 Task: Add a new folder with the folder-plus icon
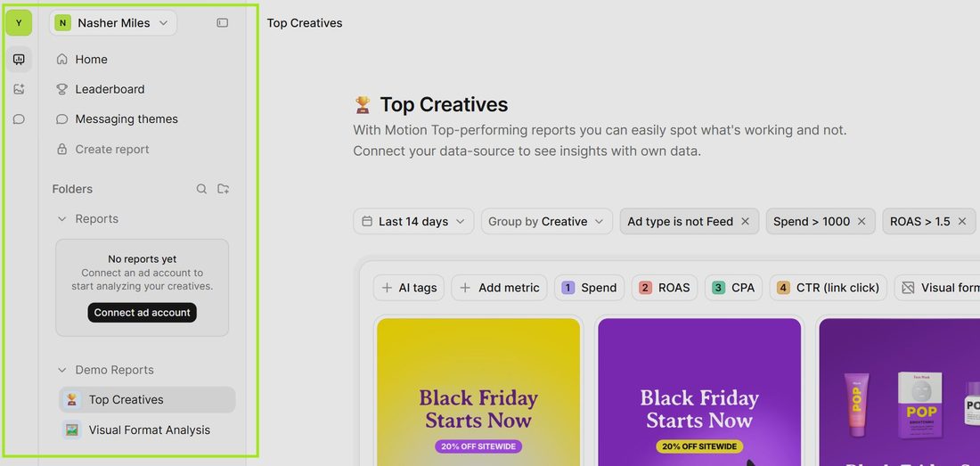point(223,189)
